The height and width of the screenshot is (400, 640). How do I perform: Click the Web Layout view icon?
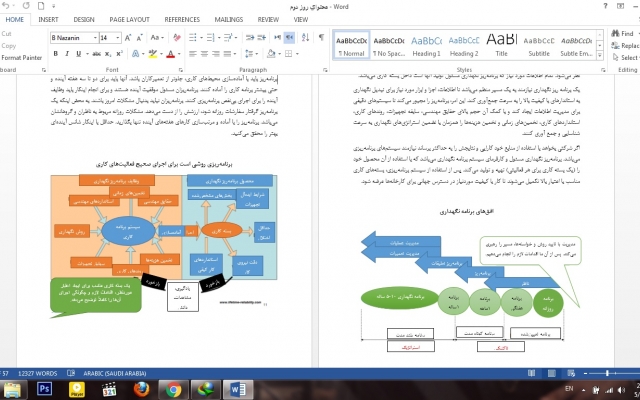pos(571,373)
